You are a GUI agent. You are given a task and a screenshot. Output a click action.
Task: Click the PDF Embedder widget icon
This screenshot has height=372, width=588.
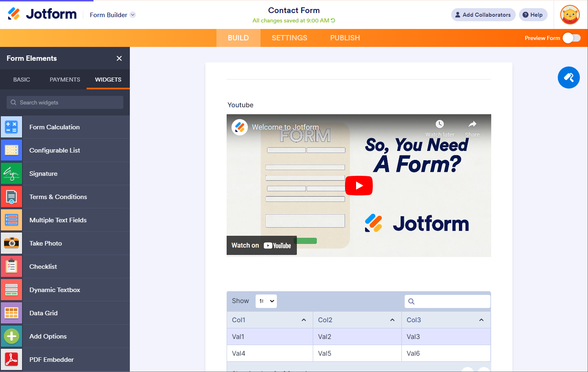click(x=11, y=359)
